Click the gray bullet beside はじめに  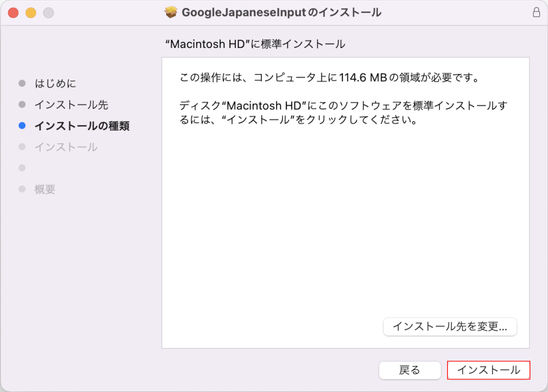tap(22, 83)
